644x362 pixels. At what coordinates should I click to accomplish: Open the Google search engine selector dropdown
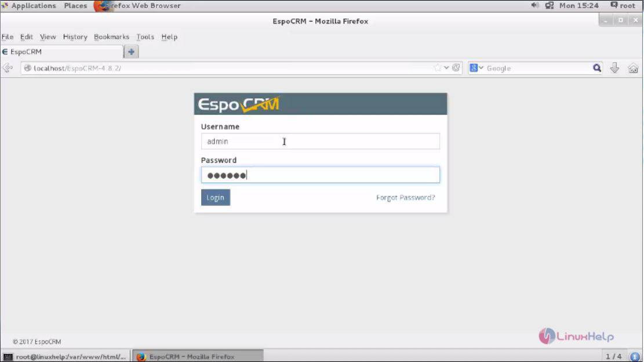[476, 68]
